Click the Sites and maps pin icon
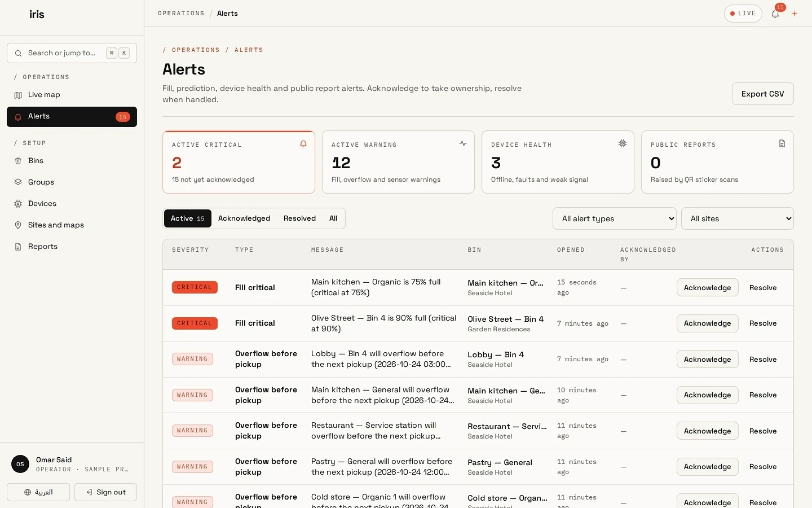 tap(18, 225)
